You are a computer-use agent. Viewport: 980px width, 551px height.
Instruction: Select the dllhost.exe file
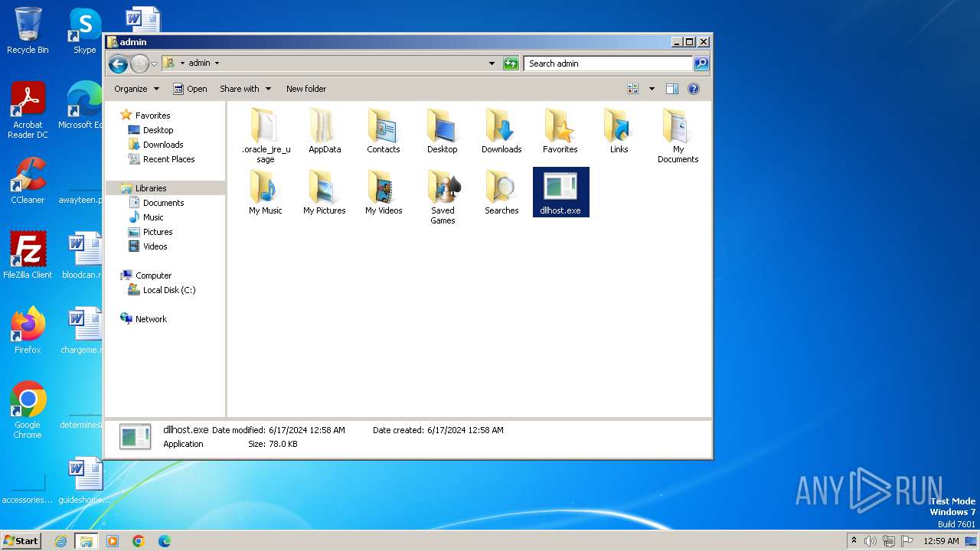pos(560,193)
